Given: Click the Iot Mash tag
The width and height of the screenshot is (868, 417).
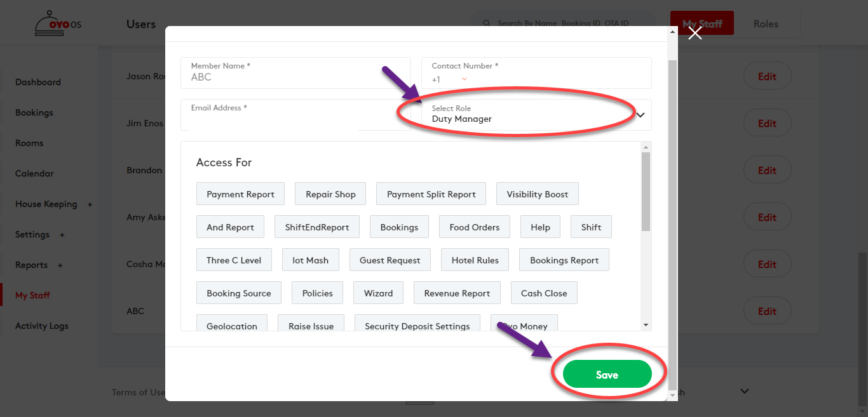Looking at the screenshot, I should (311, 260).
